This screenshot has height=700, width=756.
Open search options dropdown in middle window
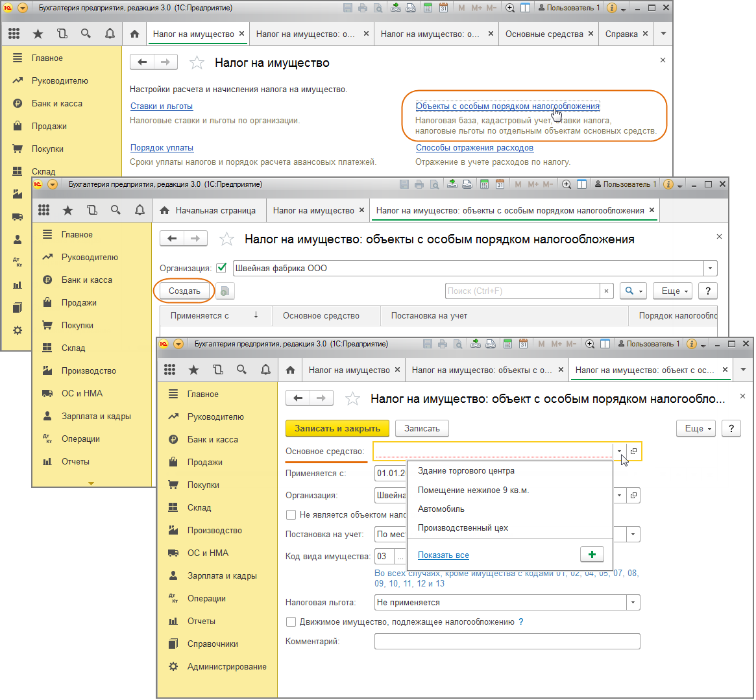633,291
